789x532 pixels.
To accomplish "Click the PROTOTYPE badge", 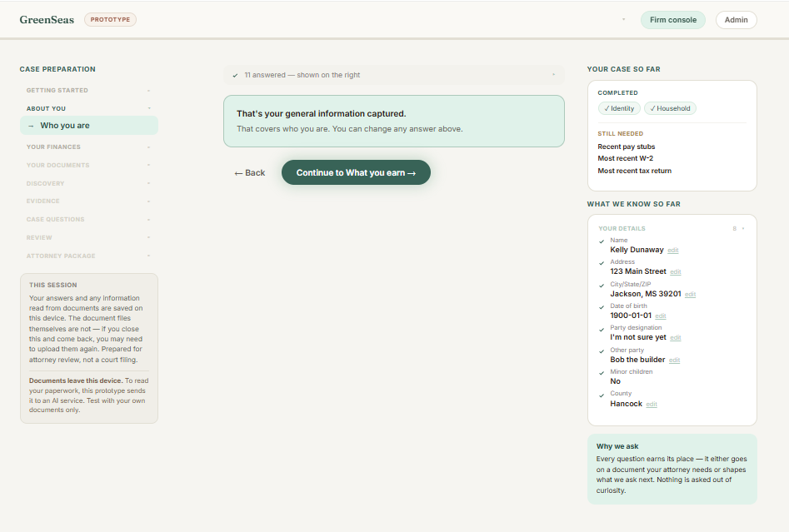I will (x=110, y=20).
